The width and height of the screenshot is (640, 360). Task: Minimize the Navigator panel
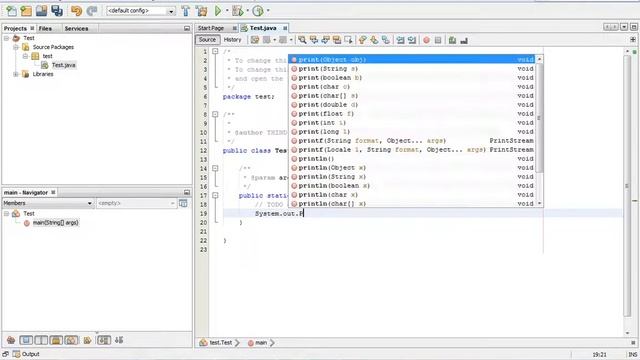pyautogui.click(x=187, y=192)
